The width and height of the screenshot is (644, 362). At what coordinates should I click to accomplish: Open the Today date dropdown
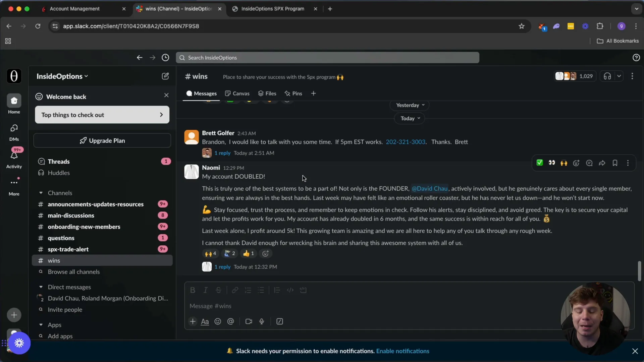pos(410,118)
